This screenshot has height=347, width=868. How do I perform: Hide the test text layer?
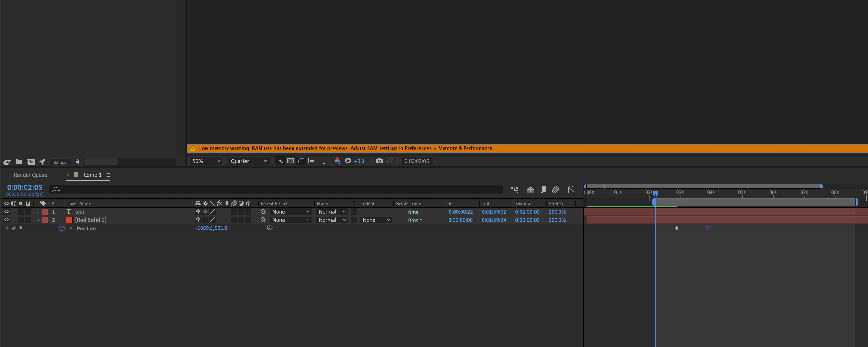[x=6, y=211]
